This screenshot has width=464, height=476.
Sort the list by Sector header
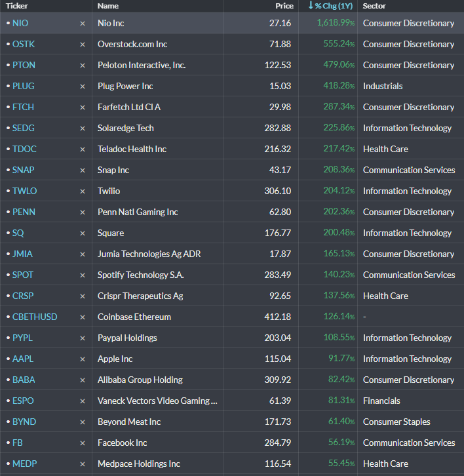[374, 6]
